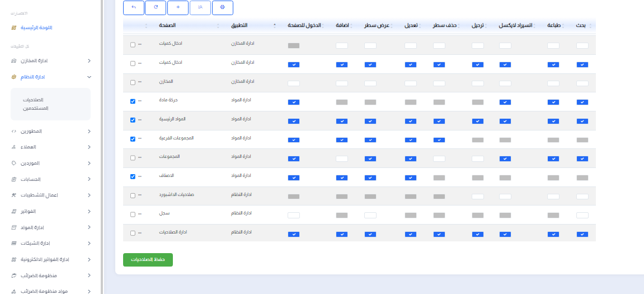Click the back arrow icon in the toolbar
The width and height of the screenshot is (644, 294).
click(133, 7)
